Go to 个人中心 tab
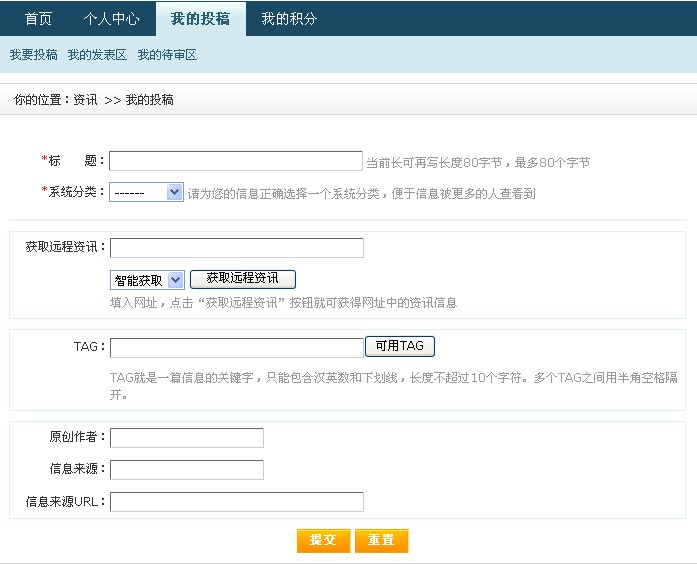697x565 pixels. (x=111, y=19)
